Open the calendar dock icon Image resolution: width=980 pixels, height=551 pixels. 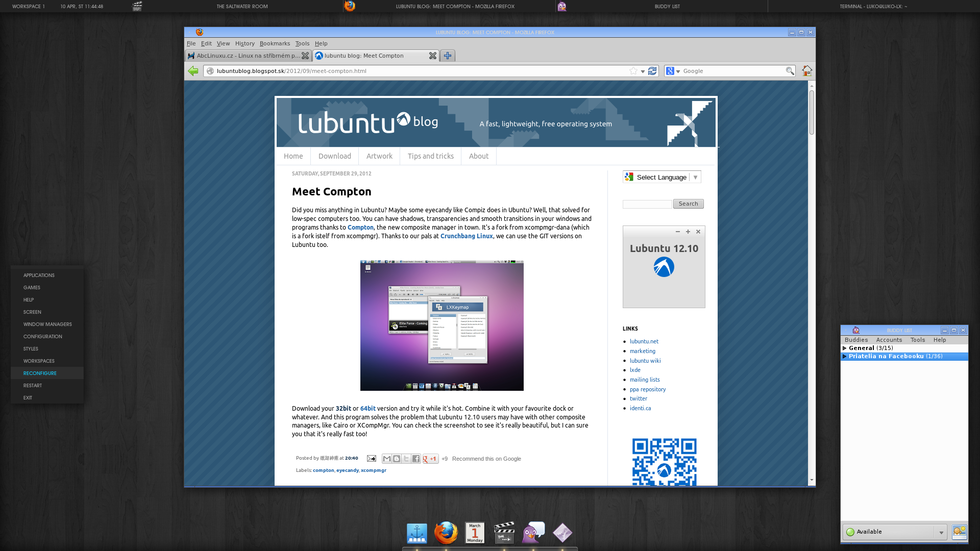pyautogui.click(x=475, y=533)
